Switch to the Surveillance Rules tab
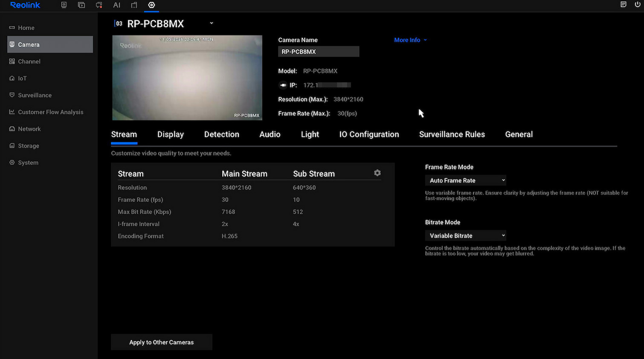 coord(452,134)
